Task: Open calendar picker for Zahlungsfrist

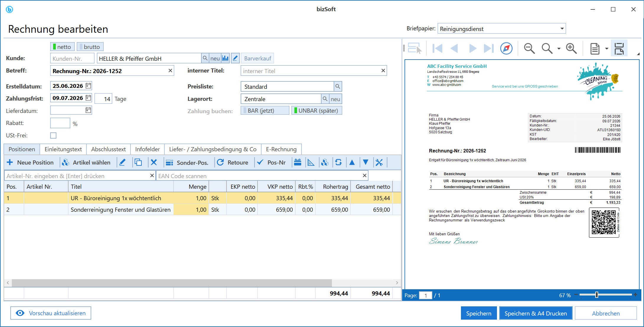Action: (x=88, y=98)
